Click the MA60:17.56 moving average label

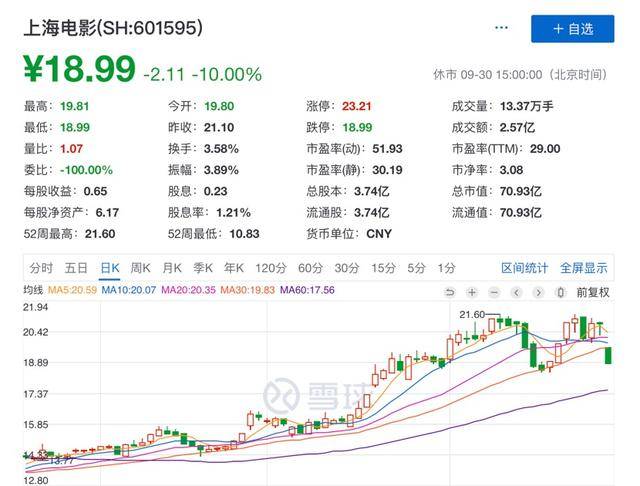point(307,290)
